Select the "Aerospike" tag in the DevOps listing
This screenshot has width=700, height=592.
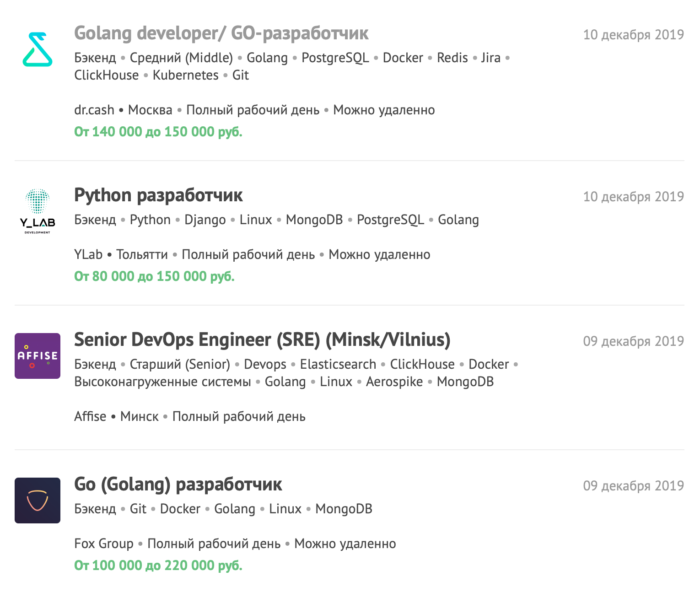point(394,381)
